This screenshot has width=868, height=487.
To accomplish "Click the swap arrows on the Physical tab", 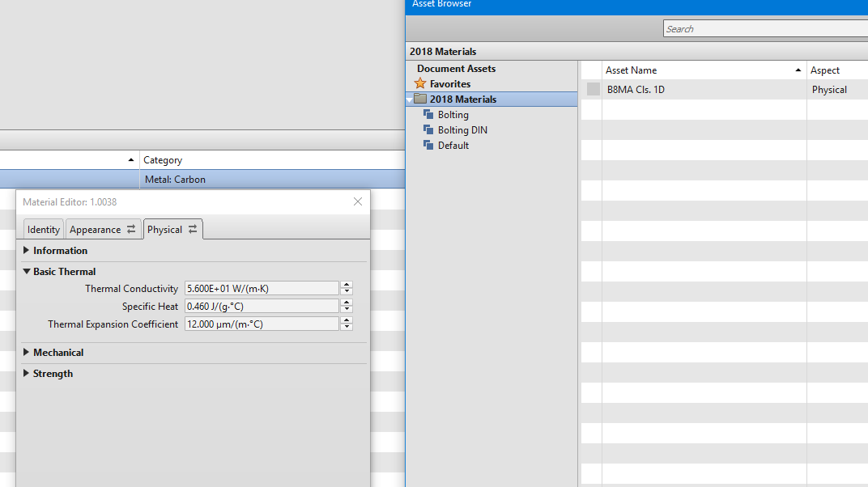I will (193, 229).
